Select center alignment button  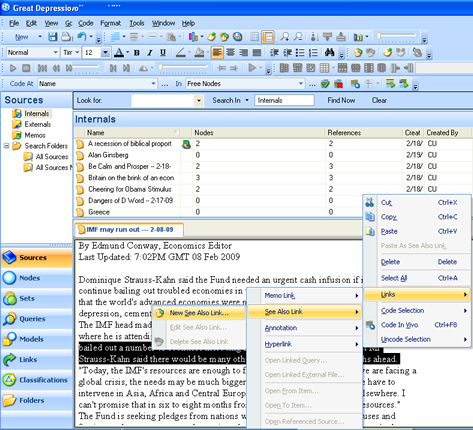(230, 53)
